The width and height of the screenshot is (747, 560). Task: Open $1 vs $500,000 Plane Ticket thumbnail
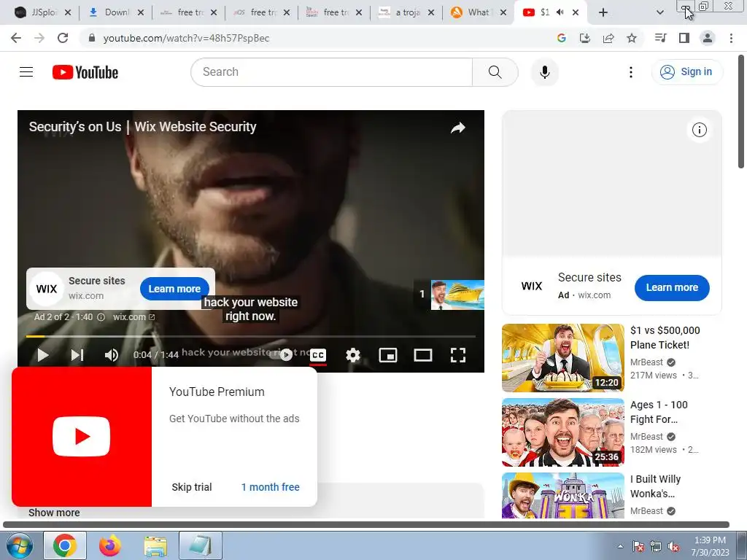[x=562, y=358]
